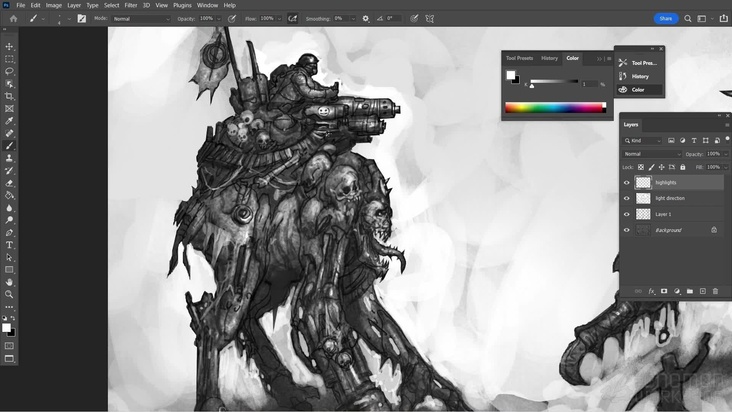Go to the Home screen
732x412 pixels.
pos(13,19)
